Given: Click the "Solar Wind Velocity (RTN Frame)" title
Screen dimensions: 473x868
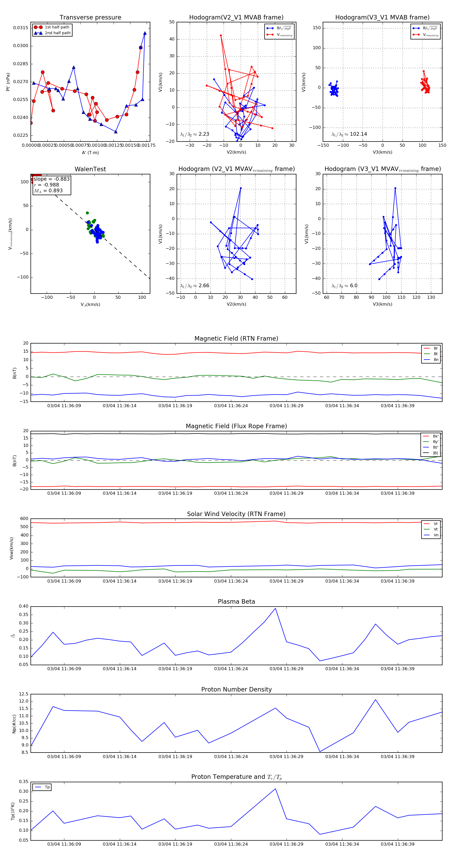Looking at the screenshot, I should coord(236,514).
